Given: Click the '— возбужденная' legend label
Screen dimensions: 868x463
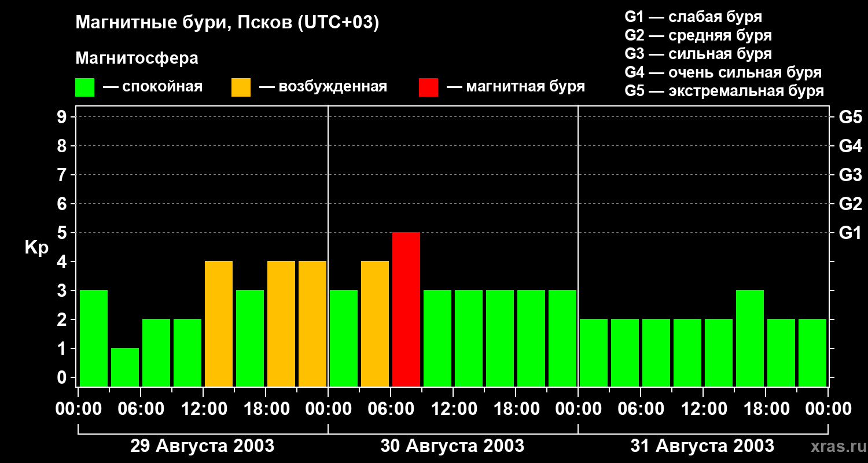Looking at the screenshot, I should pyautogui.click(x=323, y=87).
